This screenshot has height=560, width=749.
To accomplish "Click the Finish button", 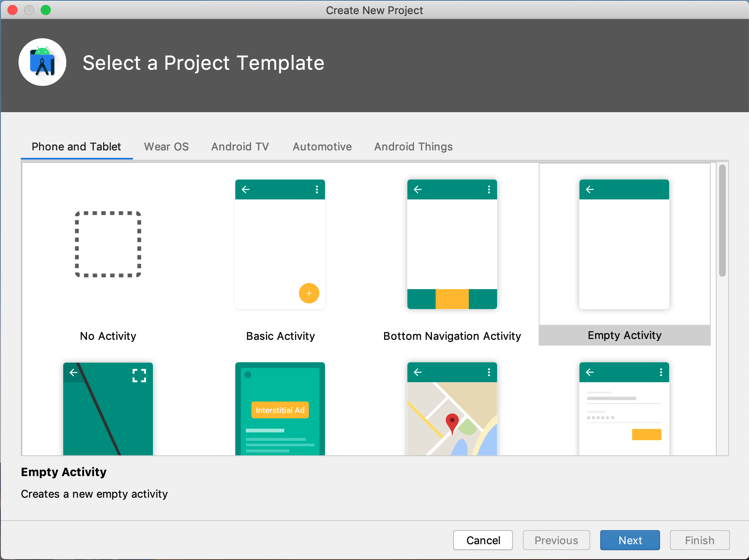I will coord(700,540).
